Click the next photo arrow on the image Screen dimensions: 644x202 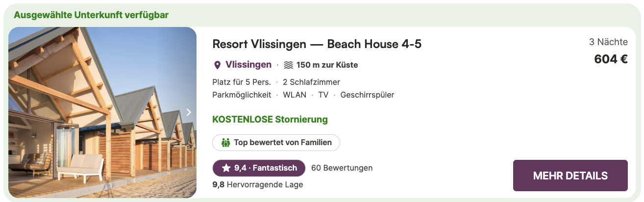coord(189,112)
